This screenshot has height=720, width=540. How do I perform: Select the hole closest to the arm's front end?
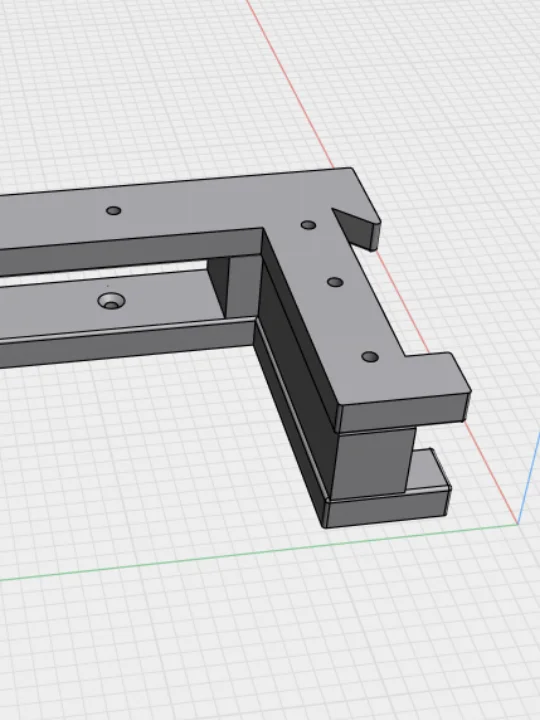pyautogui.click(x=370, y=357)
